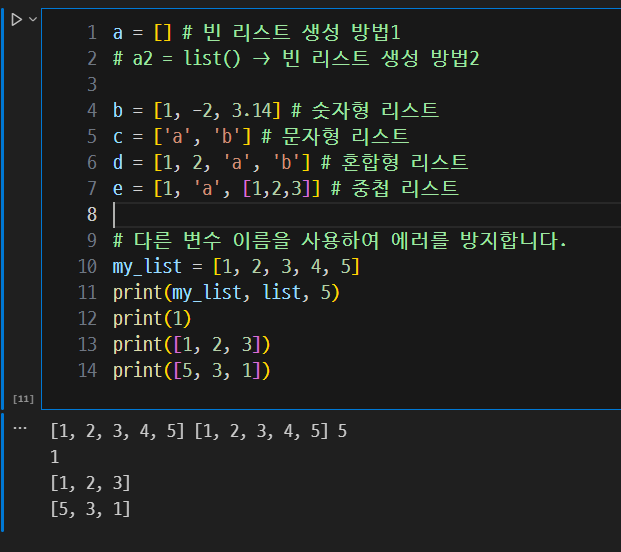
Task: Click 'print(my_list, list, 5)' on line 11
Action: click(226, 293)
